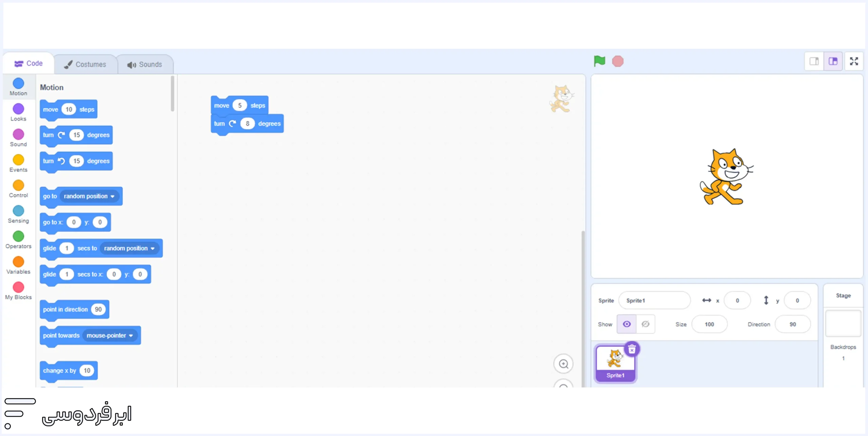Zoom in on the code workspace
This screenshot has width=868, height=436.
564,364
